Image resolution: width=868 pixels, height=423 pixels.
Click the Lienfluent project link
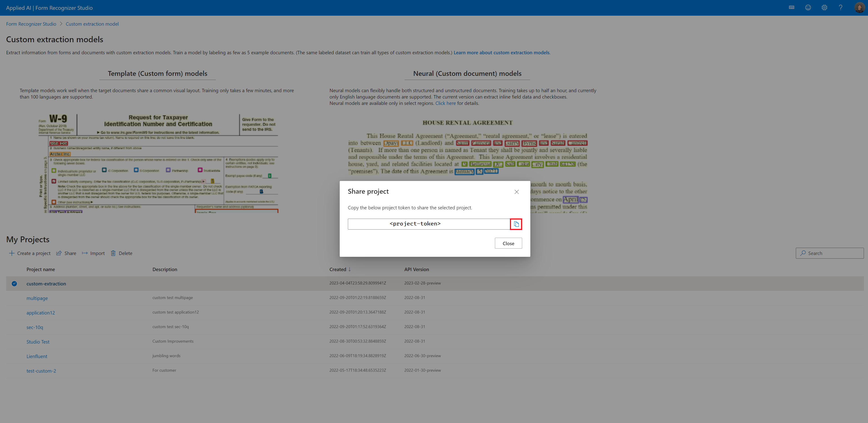point(36,356)
